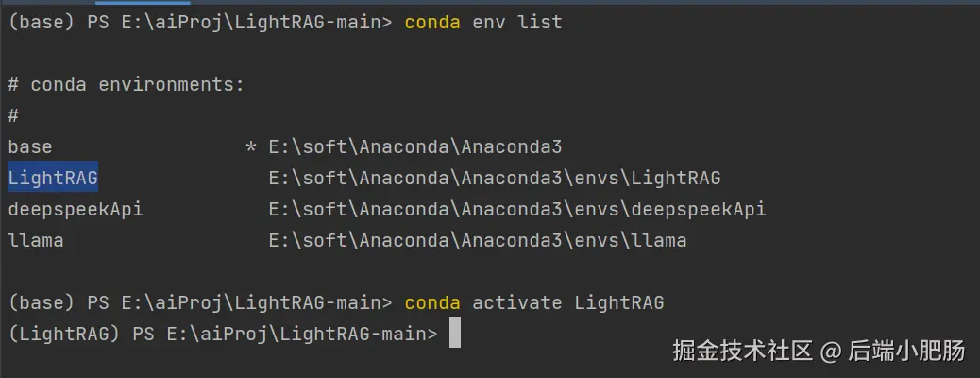
Task: Click the yellow conda keyword in first command
Action: pos(432,22)
